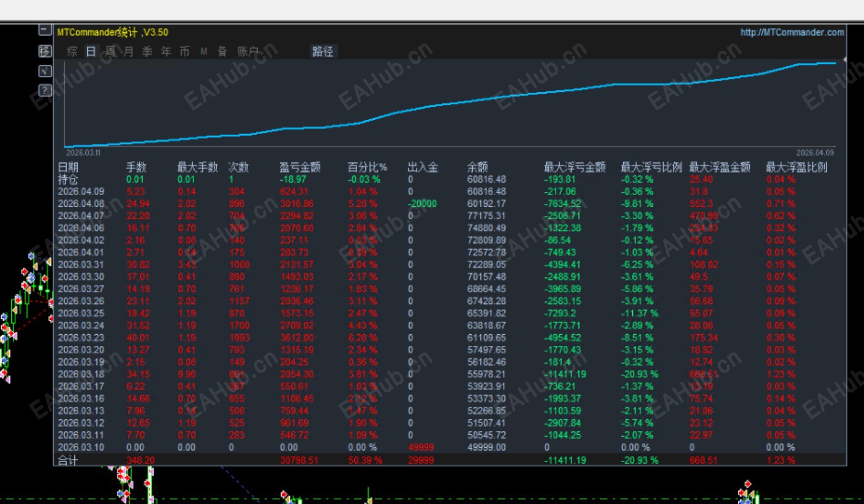Image resolution: width=864 pixels, height=504 pixels.
Task: Select the 2026.04.02 date row
Action: tap(81, 240)
